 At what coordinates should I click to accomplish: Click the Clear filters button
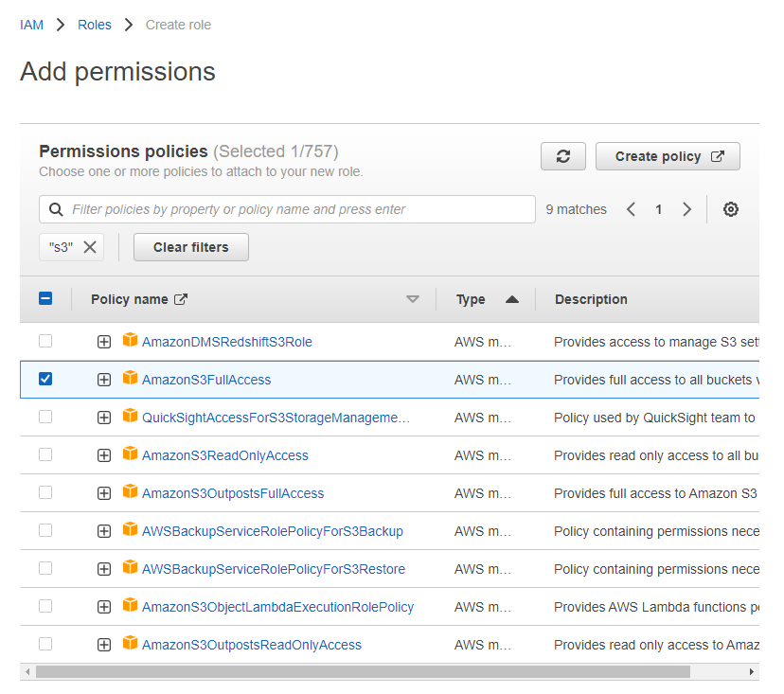tap(191, 247)
